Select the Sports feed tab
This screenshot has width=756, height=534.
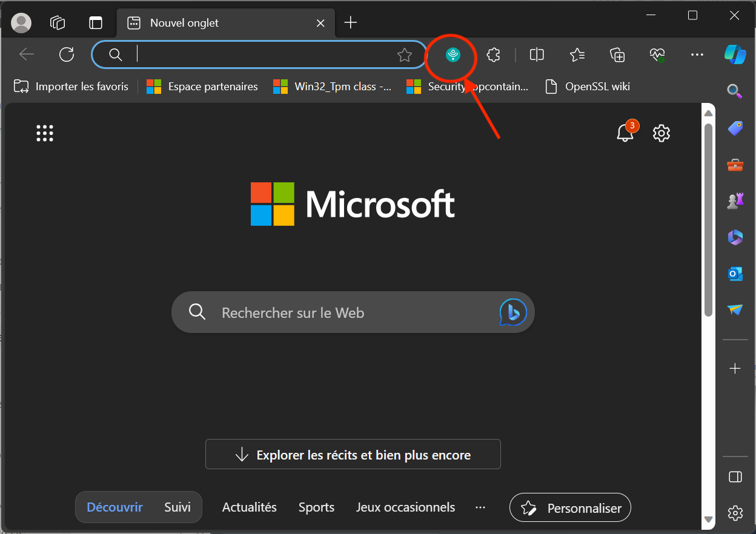[x=316, y=507]
